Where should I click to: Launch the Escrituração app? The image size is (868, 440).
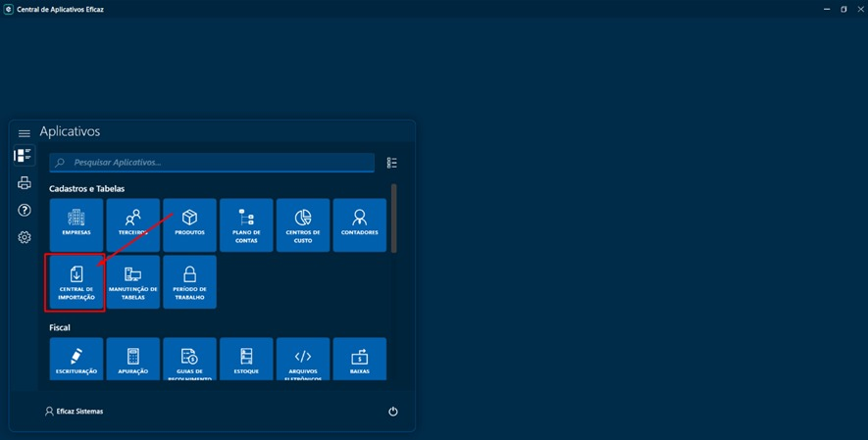click(x=76, y=359)
